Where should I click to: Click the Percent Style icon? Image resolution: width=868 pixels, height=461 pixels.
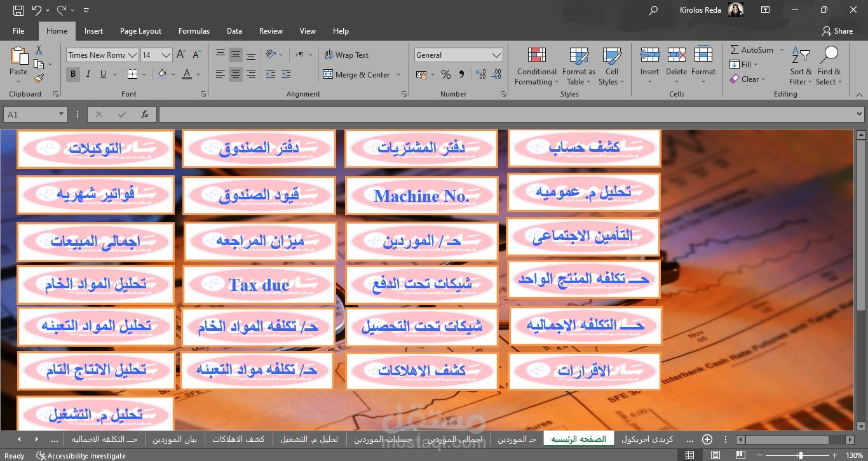445,74
